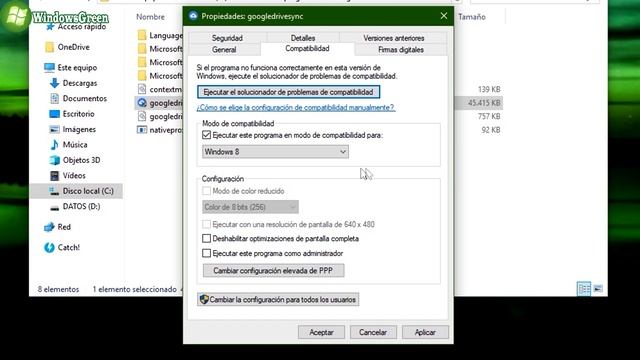Screen dimensions: 640x360
Task: Select the 139 KB file size cell
Action: tap(489, 89)
